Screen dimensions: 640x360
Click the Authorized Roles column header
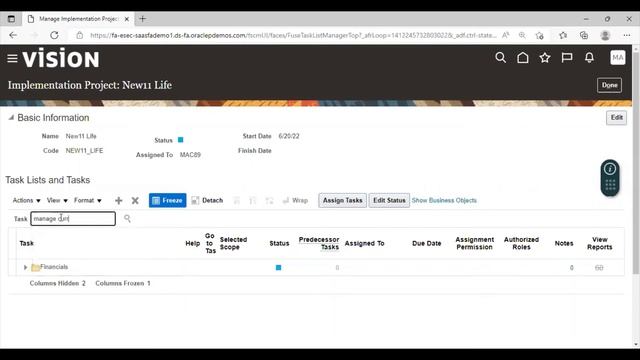pos(521,243)
